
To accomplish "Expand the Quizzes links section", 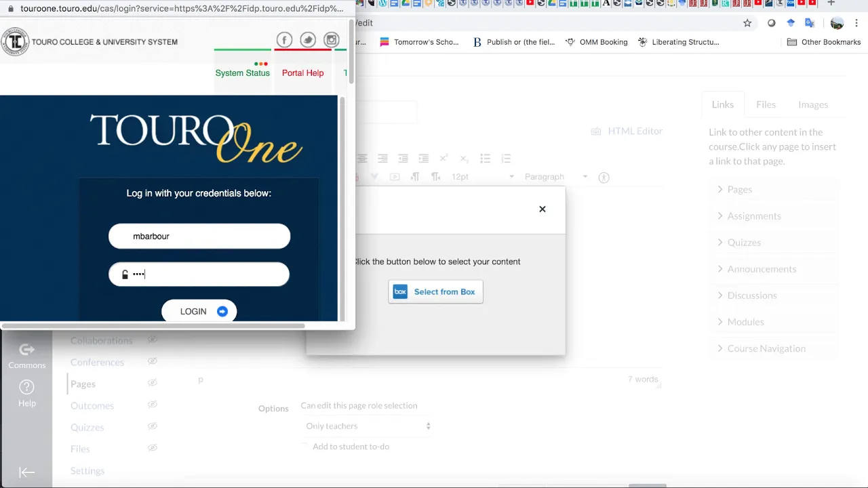I will pyautogui.click(x=773, y=242).
